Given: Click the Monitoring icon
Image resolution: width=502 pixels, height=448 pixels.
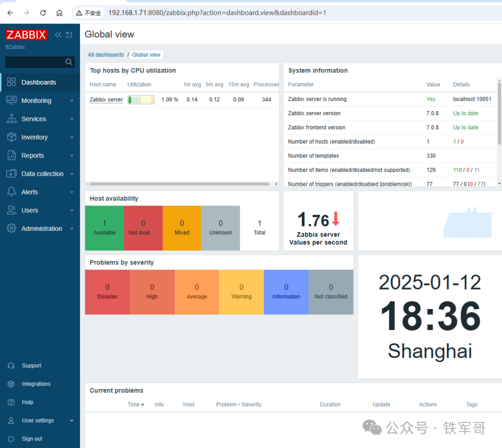Looking at the screenshot, I should pos(11,100).
